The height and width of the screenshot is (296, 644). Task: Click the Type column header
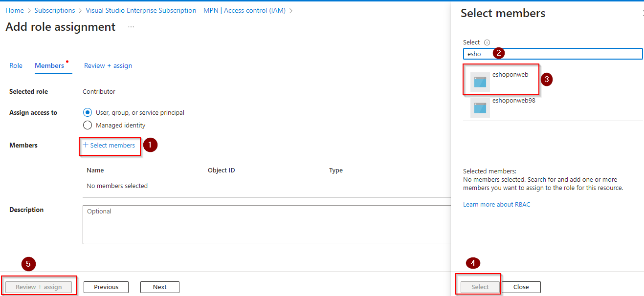click(x=336, y=170)
